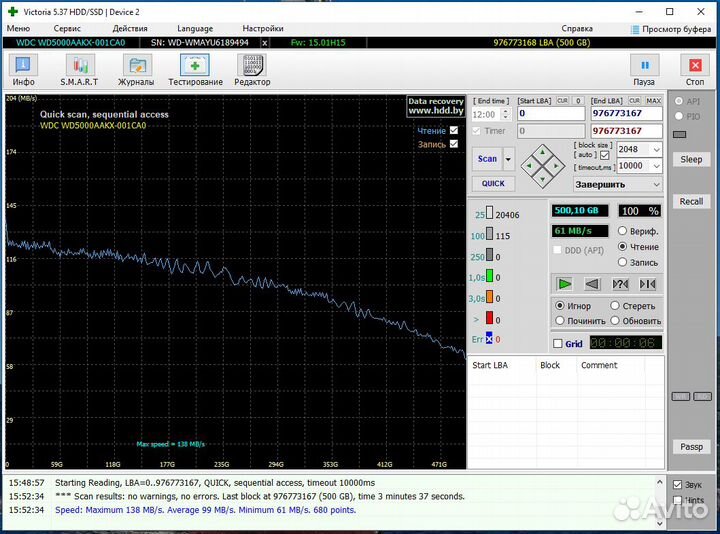Click the QUICK scan button

(x=493, y=184)
